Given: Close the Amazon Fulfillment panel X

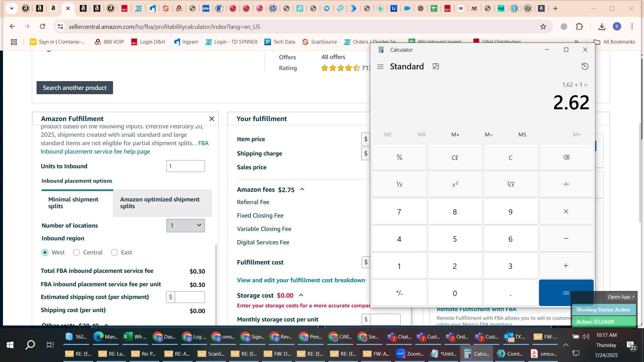Looking at the screenshot, I should [x=211, y=119].
